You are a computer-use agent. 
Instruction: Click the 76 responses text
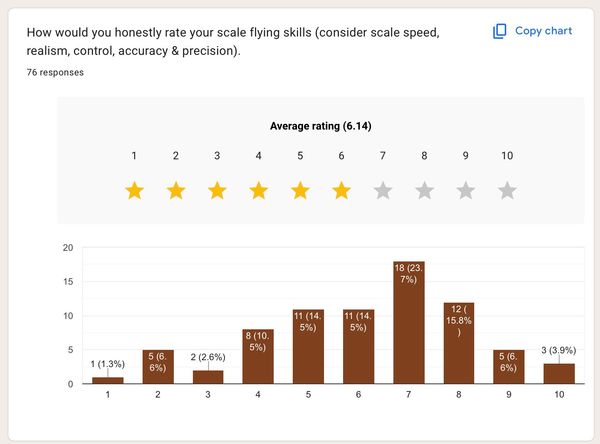pyautogui.click(x=55, y=72)
